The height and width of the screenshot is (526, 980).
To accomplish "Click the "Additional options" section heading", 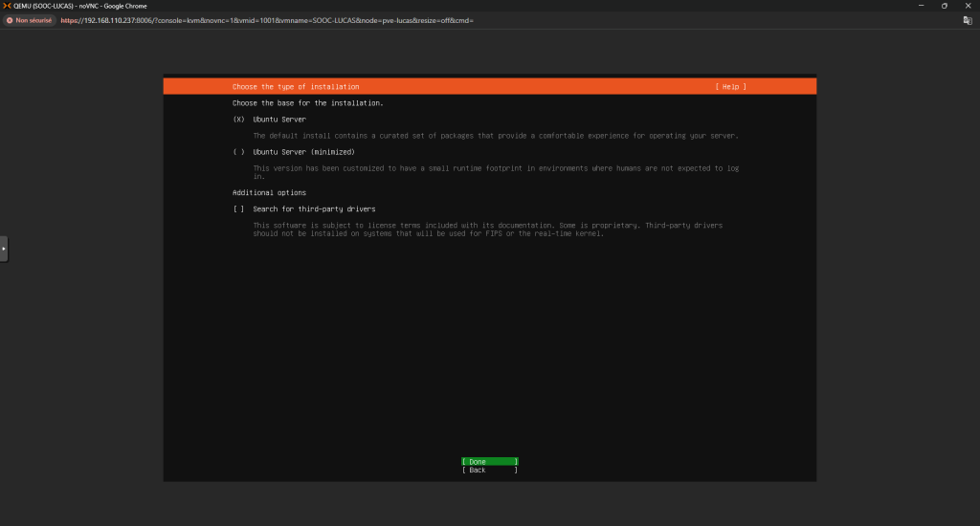I will click(269, 192).
